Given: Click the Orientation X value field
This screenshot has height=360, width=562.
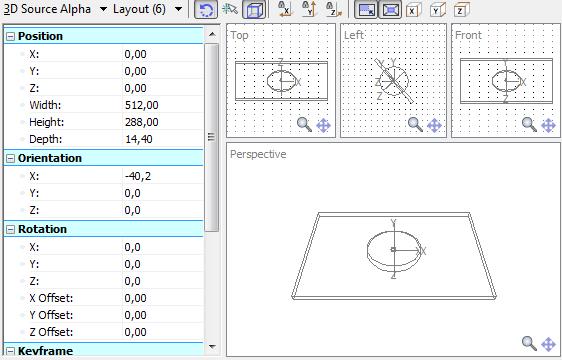Looking at the screenshot, I should (x=163, y=176).
